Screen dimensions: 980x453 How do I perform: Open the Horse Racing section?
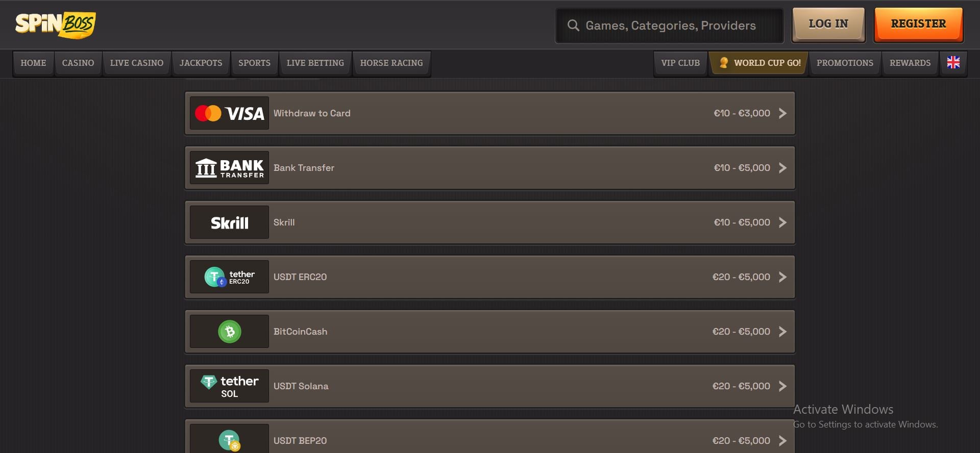(391, 63)
